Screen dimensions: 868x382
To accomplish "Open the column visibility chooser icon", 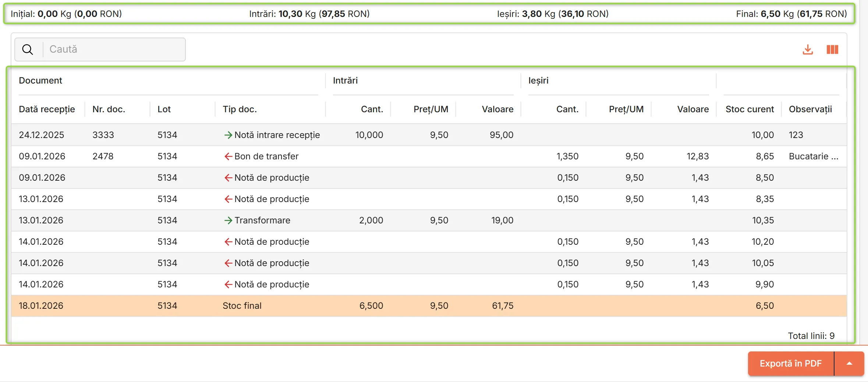I will (x=832, y=50).
